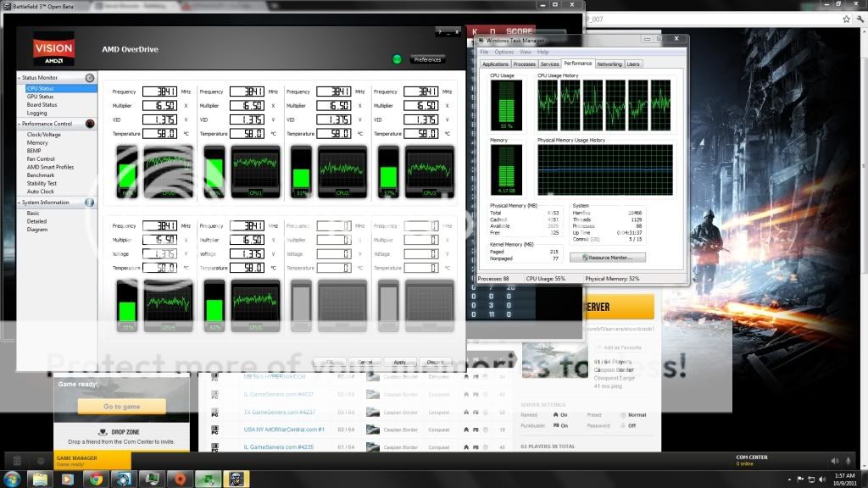The image size is (868, 488).
Task: Open AMD Smart Profiles
Action: click(x=50, y=167)
